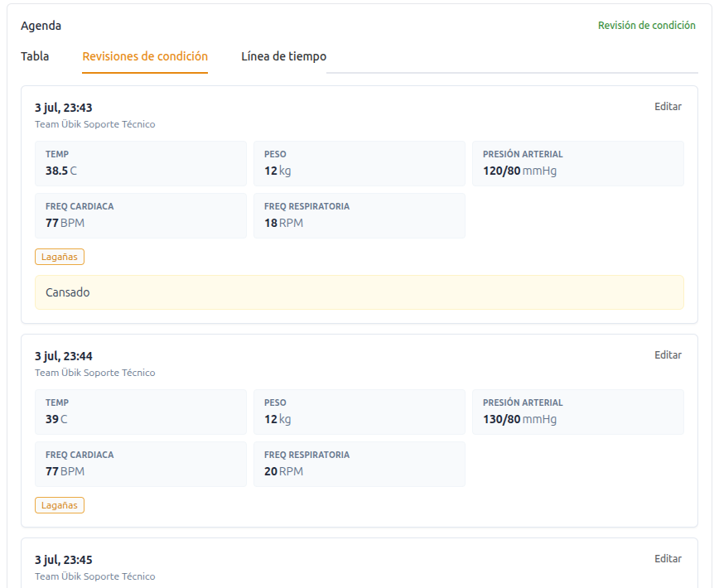
Task: Click the Lagañas tag in the 23:43 review
Action: [x=60, y=257]
